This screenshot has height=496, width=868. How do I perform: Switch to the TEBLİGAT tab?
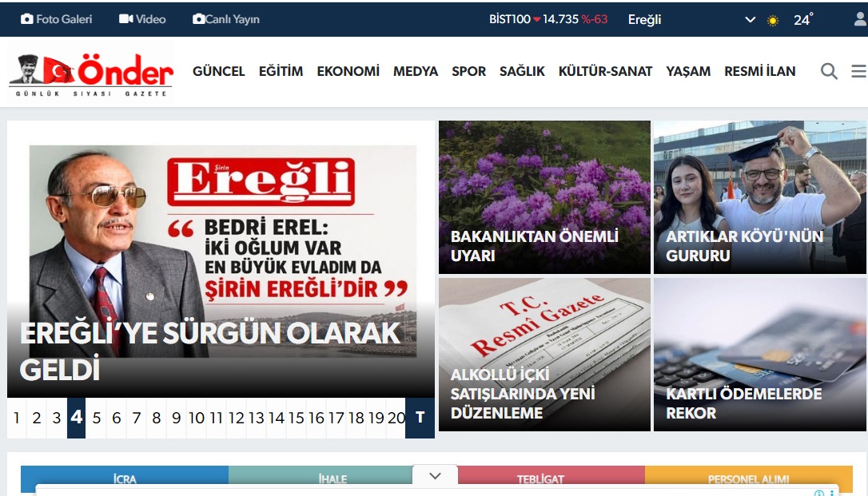pyautogui.click(x=540, y=478)
